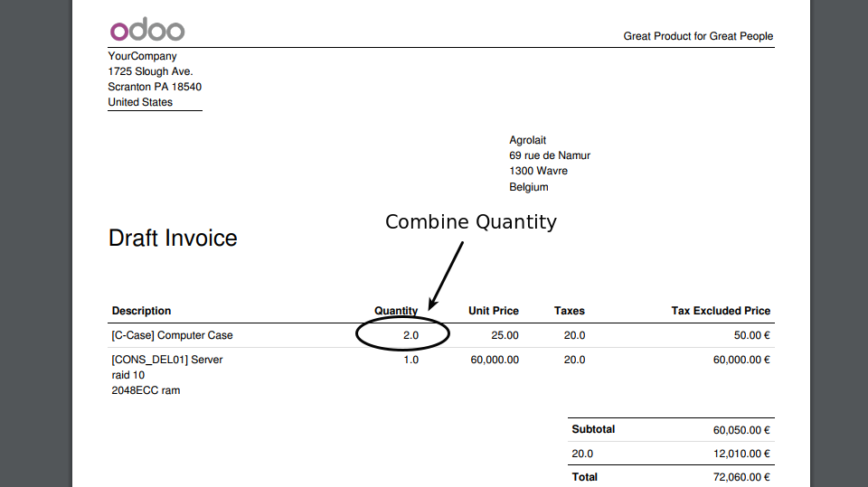
Task: Click the Quantity column header
Action: 396,311
